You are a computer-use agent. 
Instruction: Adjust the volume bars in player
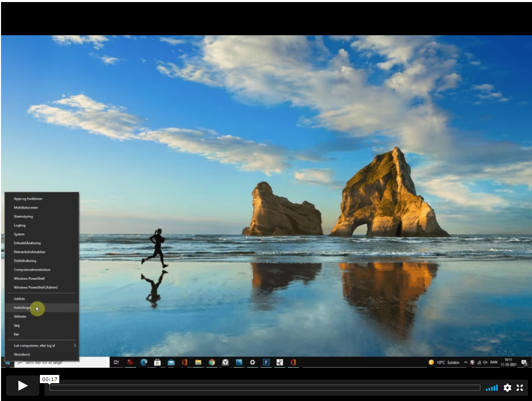click(x=492, y=388)
